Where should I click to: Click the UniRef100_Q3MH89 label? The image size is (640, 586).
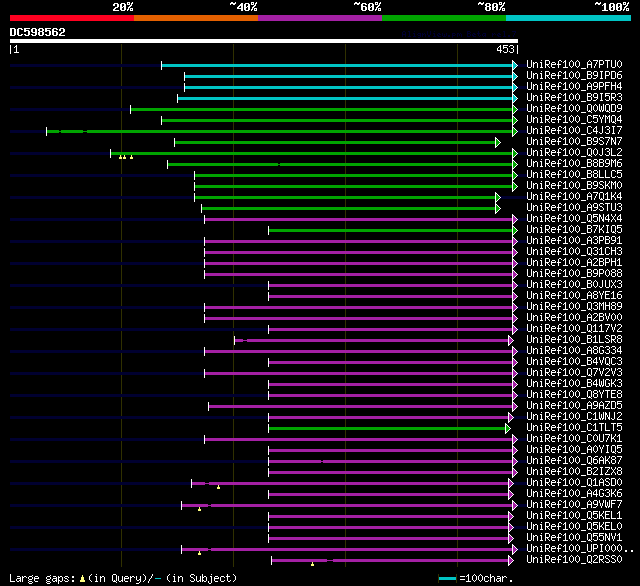pyautogui.click(x=574, y=307)
